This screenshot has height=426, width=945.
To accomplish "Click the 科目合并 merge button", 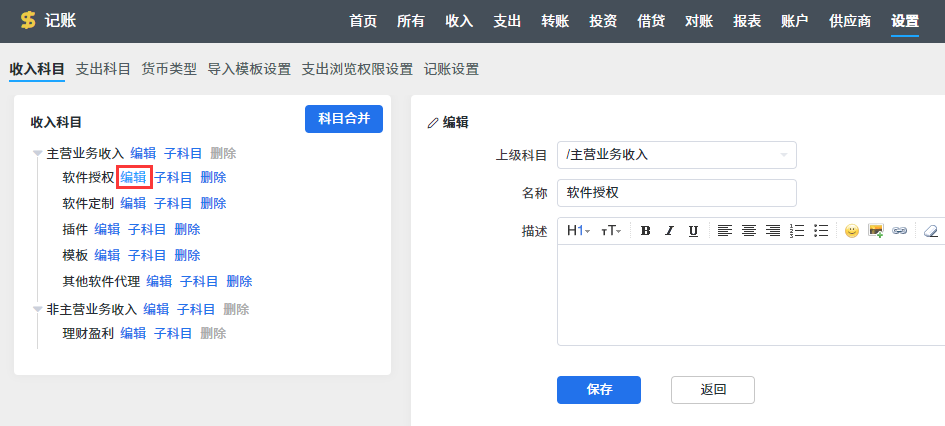I will pos(343,119).
